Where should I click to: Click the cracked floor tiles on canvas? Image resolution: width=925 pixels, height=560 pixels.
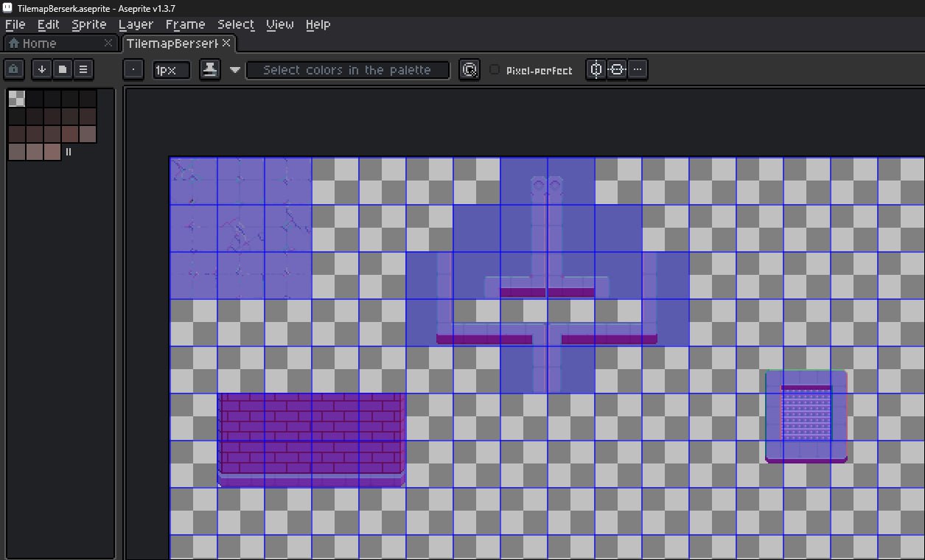[240, 228]
